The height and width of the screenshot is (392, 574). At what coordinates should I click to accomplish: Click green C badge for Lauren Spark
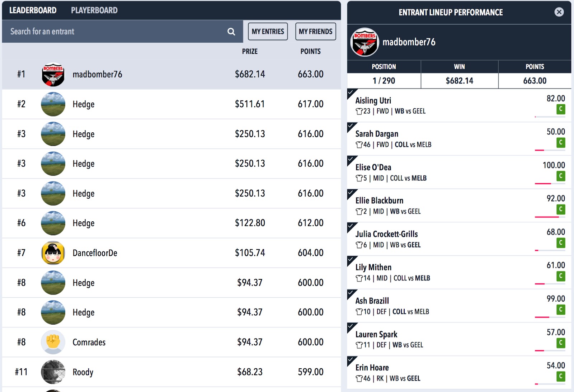click(x=561, y=343)
